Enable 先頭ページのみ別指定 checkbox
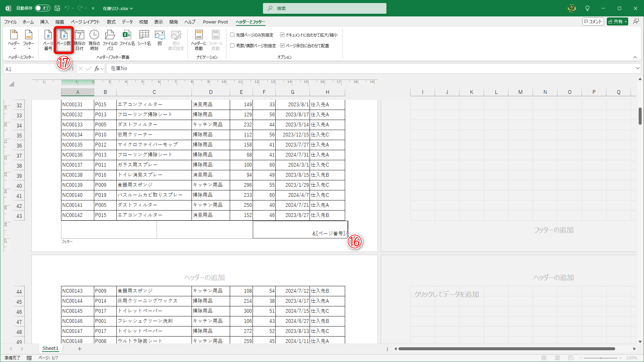Screen dimensions: 644x362 [232, 35]
